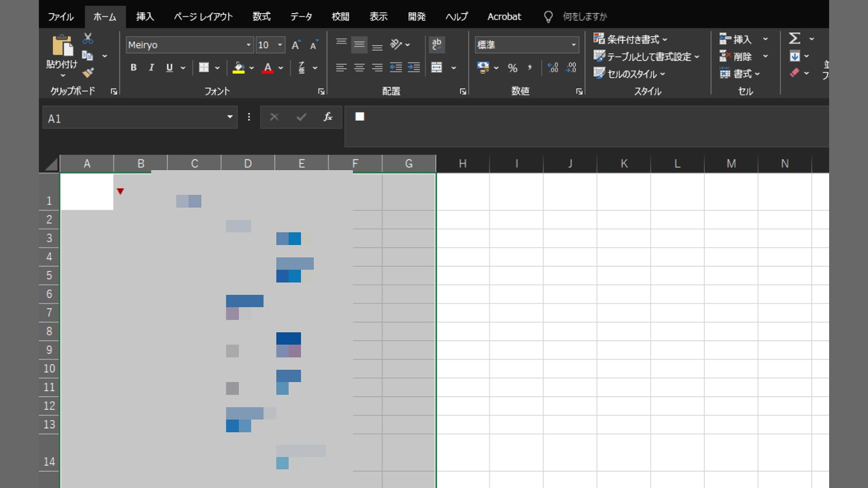Decrease decimal places icon
868x488 pixels.
pos(571,68)
